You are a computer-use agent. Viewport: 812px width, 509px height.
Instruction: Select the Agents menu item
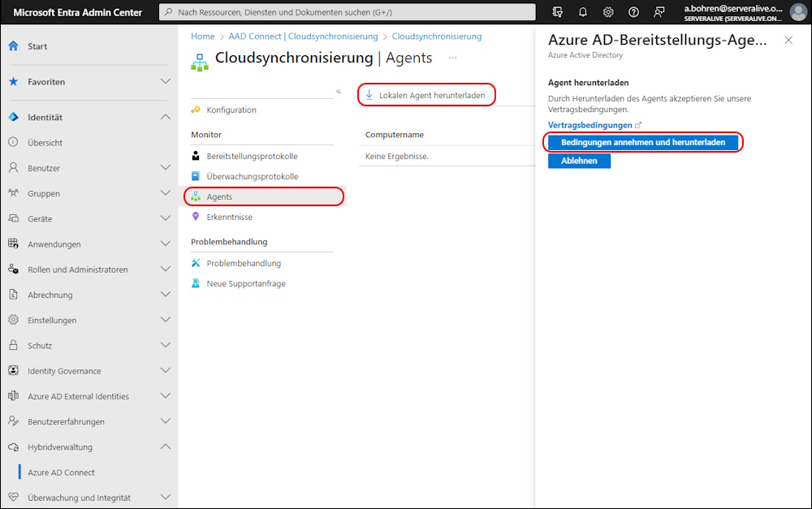pyautogui.click(x=264, y=196)
